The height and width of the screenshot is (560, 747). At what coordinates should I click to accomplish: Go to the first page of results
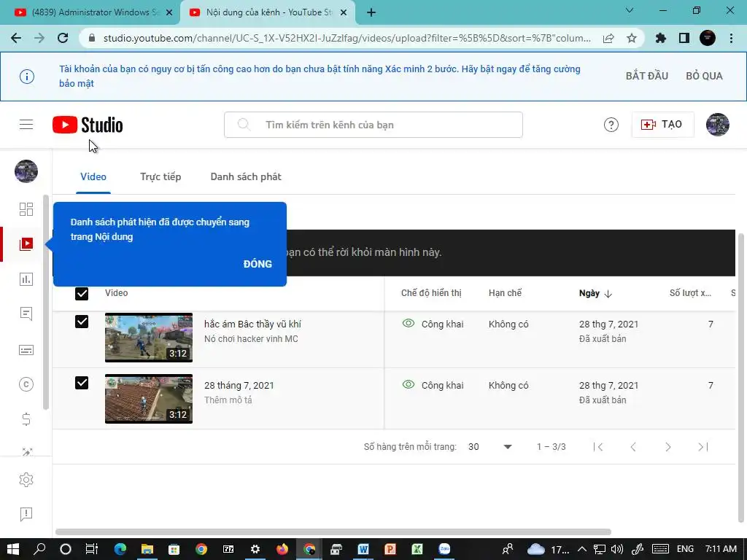coord(598,447)
